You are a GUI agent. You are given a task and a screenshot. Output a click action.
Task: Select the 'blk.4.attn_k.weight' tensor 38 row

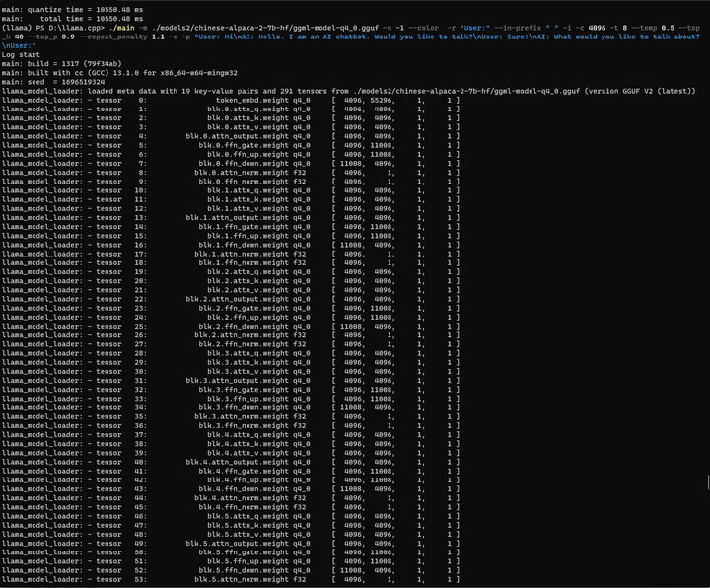click(231, 444)
